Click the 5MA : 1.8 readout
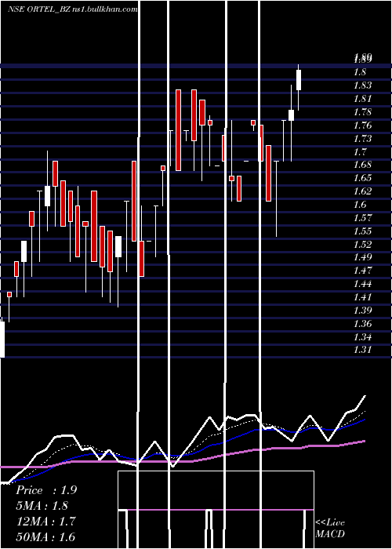 [x=42, y=506]
